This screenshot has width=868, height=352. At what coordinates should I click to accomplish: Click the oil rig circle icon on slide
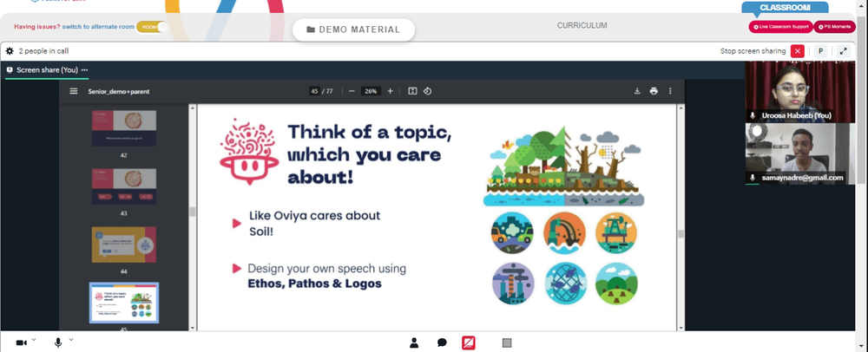(x=616, y=233)
